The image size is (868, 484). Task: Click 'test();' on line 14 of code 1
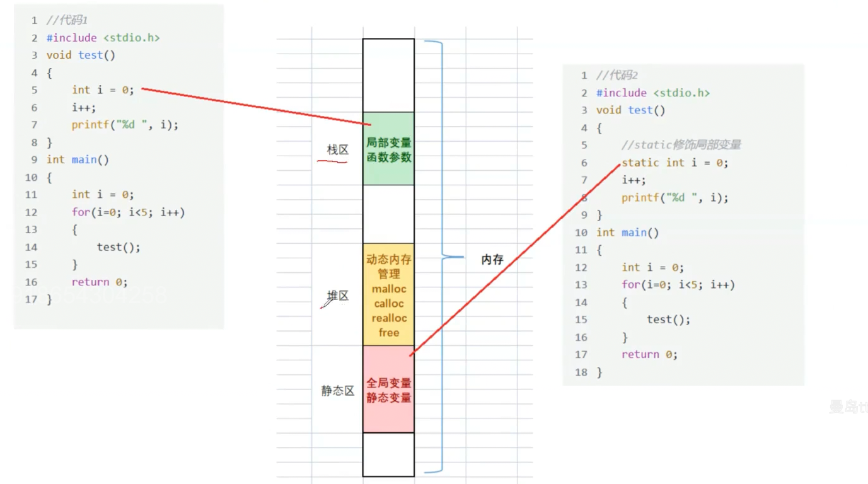(x=119, y=247)
